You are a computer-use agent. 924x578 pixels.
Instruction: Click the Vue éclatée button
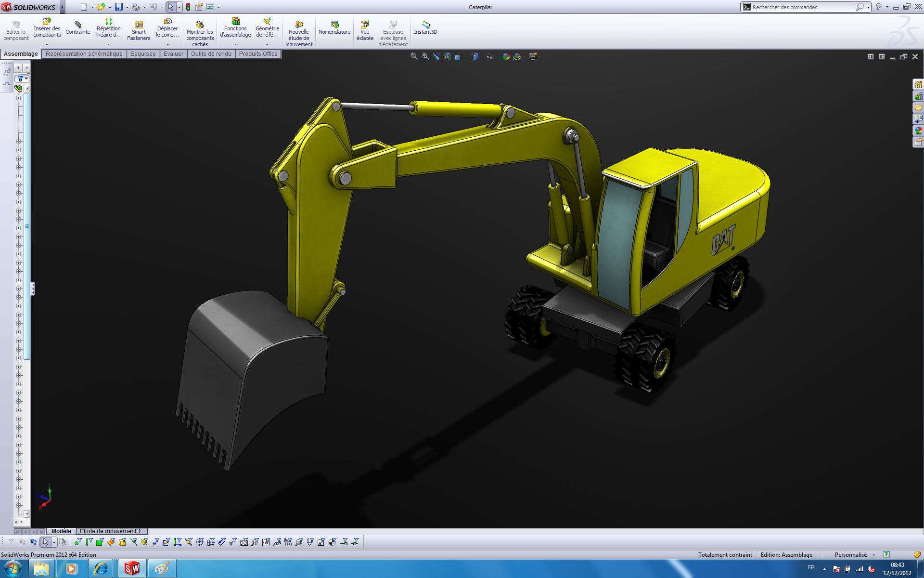point(365,30)
